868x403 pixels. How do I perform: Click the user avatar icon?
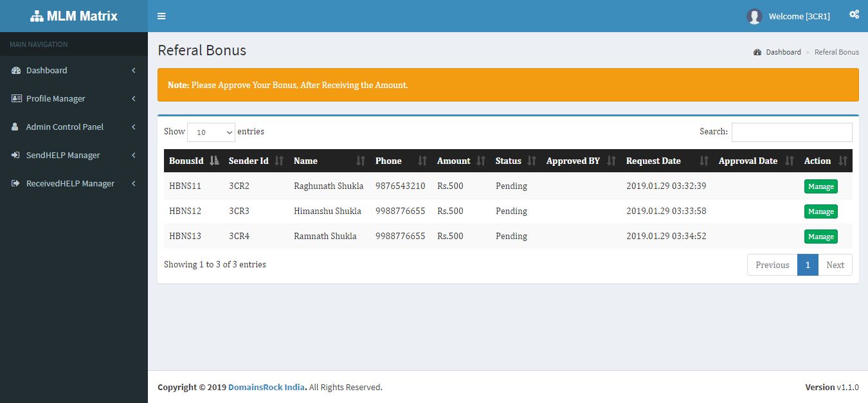pyautogui.click(x=754, y=17)
